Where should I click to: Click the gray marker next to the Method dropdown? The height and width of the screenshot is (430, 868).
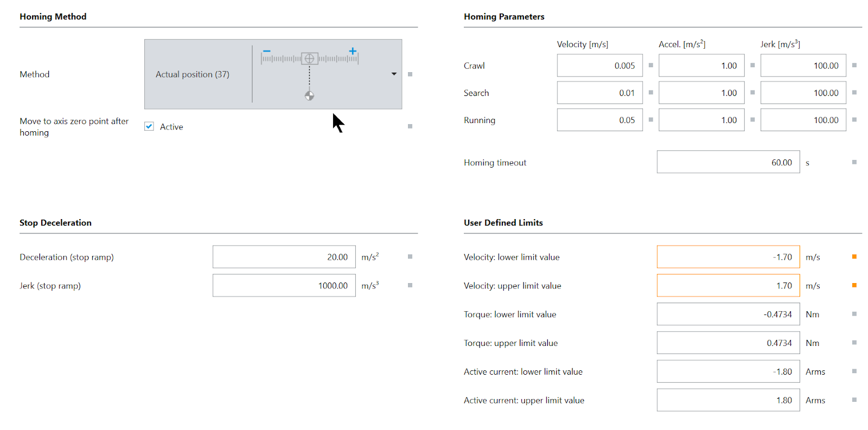410,74
